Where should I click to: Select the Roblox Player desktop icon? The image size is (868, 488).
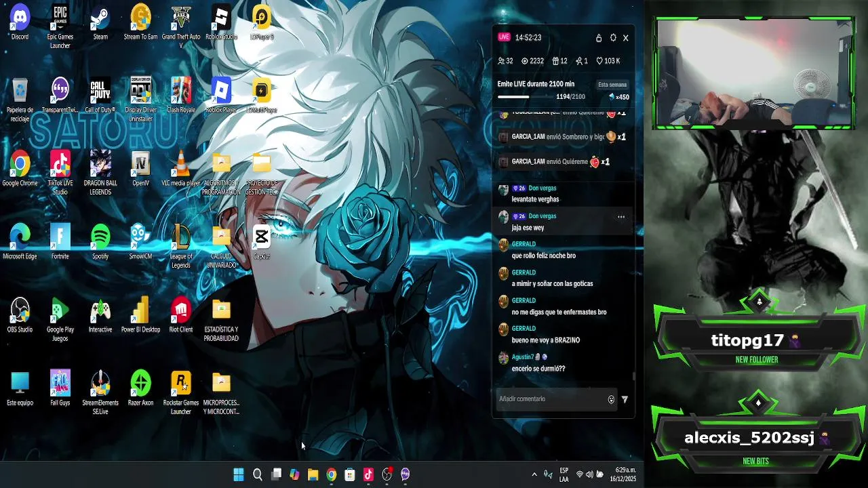(221, 96)
